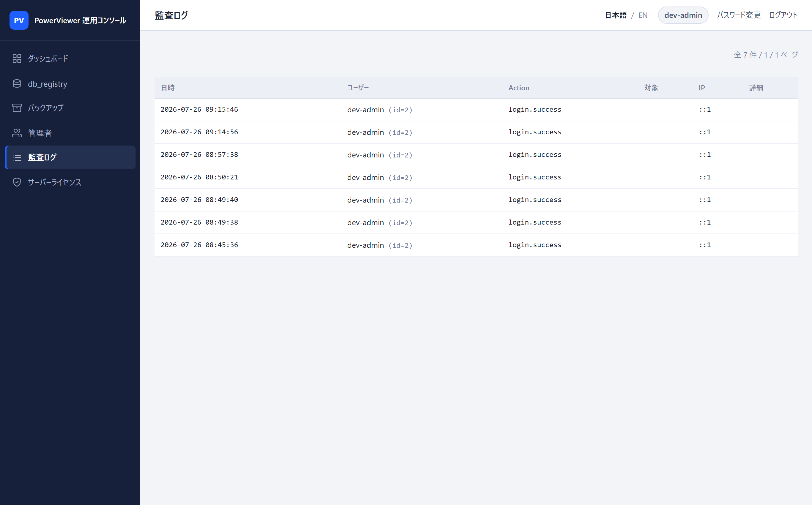Click login.success in 08:57:38 row
The image size is (812, 505).
coord(535,155)
